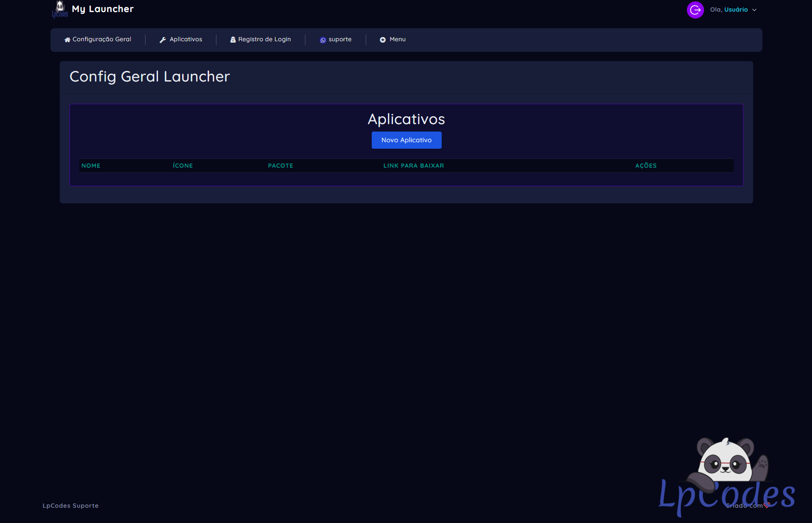The width and height of the screenshot is (812, 523).
Task: Click the plus circle icon beside Menu
Action: [383, 40]
